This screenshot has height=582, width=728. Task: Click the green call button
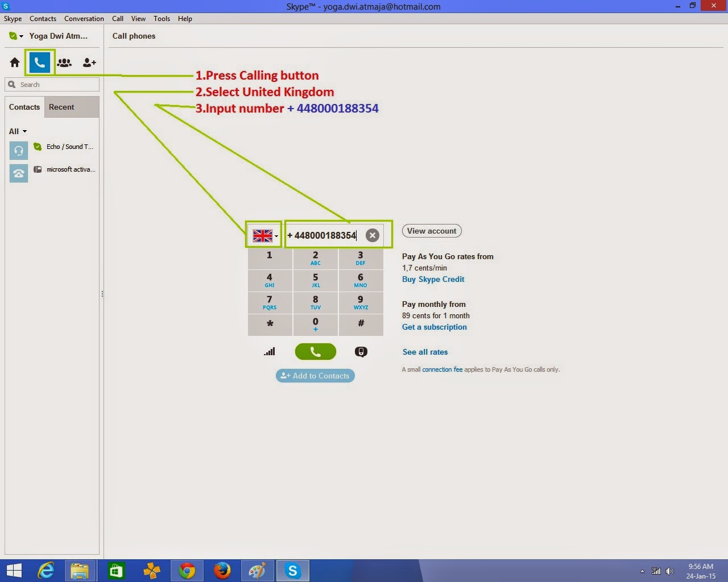(316, 352)
